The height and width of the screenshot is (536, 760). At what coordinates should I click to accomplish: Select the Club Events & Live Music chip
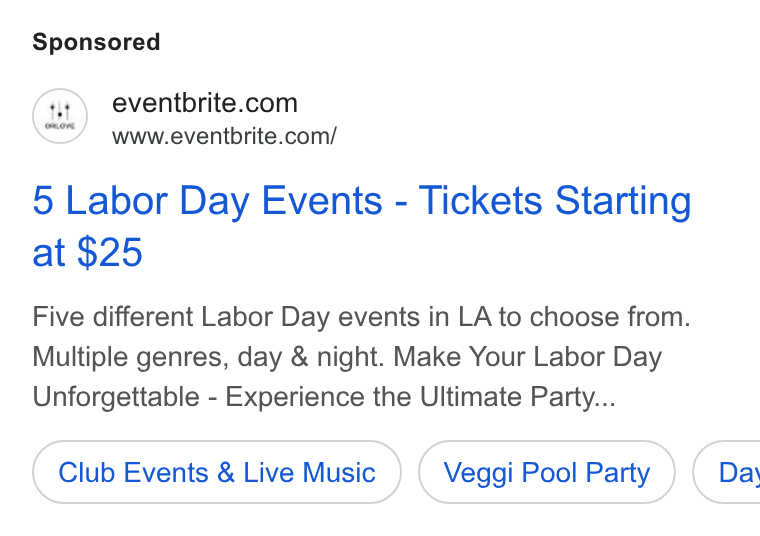[x=217, y=472]
